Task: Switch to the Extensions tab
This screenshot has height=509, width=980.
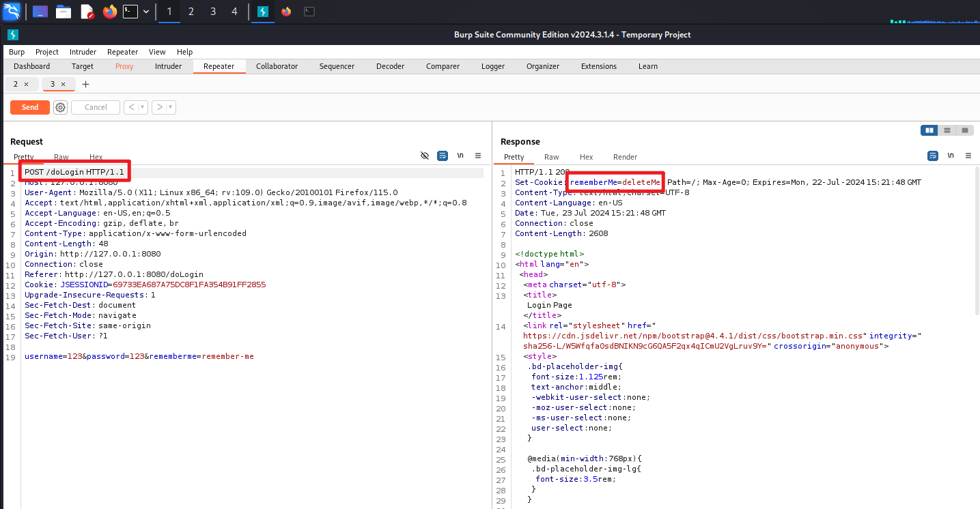Action: pyautogui.click(x=599, y=66)
